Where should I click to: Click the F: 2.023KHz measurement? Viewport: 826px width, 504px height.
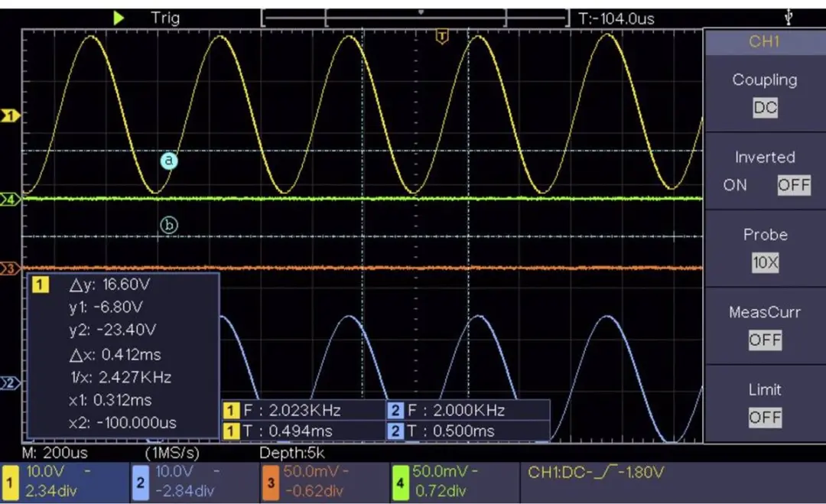coord(292,410)
